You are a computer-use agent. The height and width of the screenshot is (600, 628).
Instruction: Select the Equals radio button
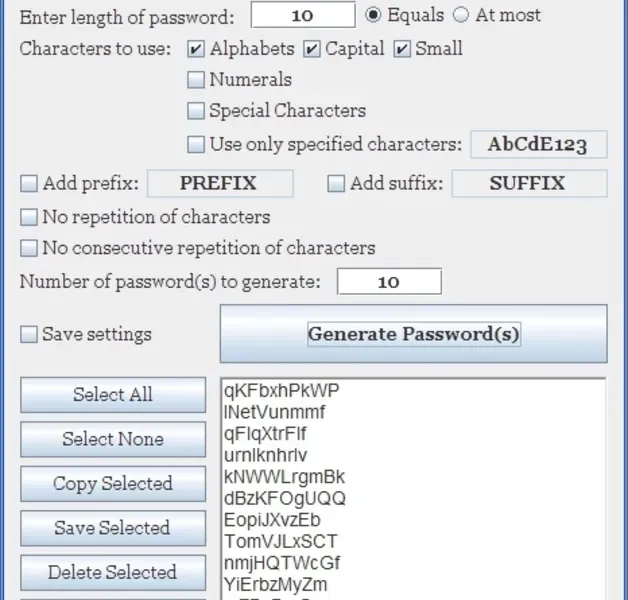[x=373, y=15]
